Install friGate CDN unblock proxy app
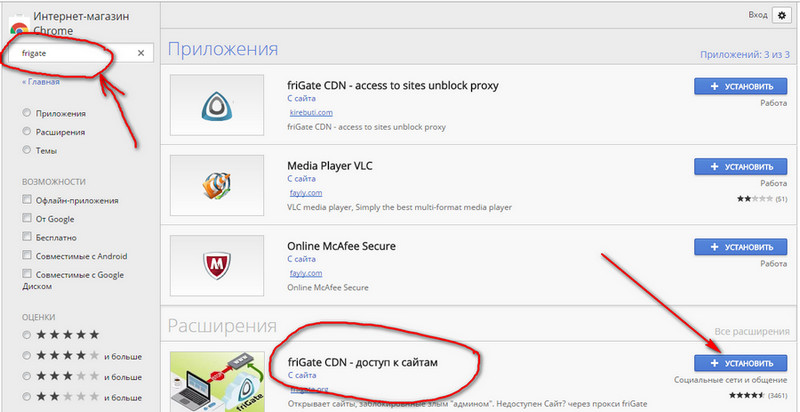 point(740,87)
